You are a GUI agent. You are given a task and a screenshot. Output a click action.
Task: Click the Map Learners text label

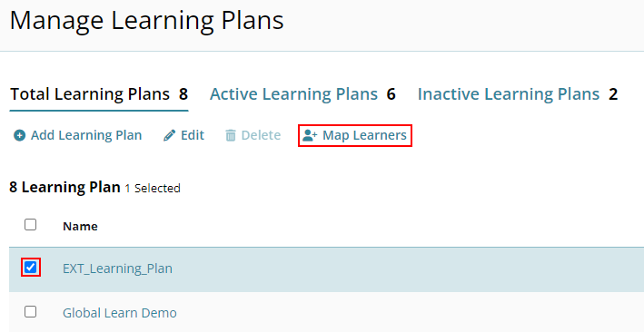pos(365,135)
